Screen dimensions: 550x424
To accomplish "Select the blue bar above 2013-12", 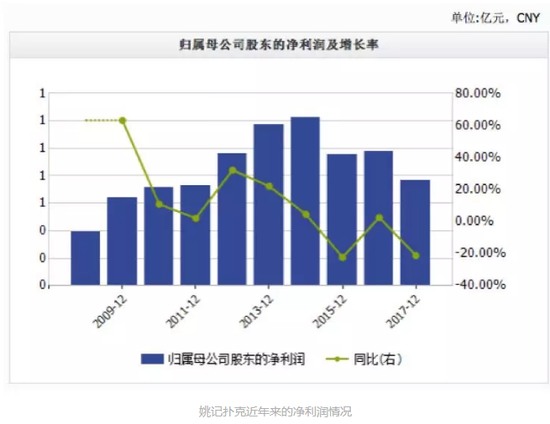I will [x=269, y=204].
